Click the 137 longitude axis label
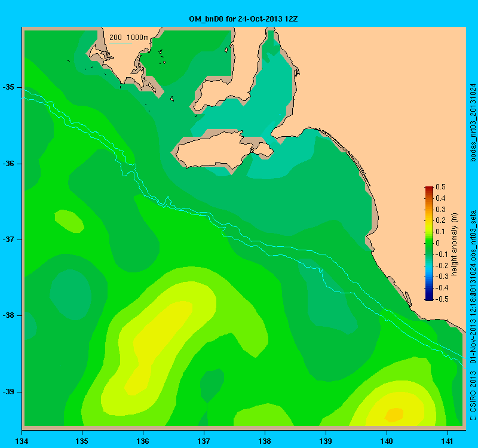Viewport: 478px width, 448px height. (204, 441)
